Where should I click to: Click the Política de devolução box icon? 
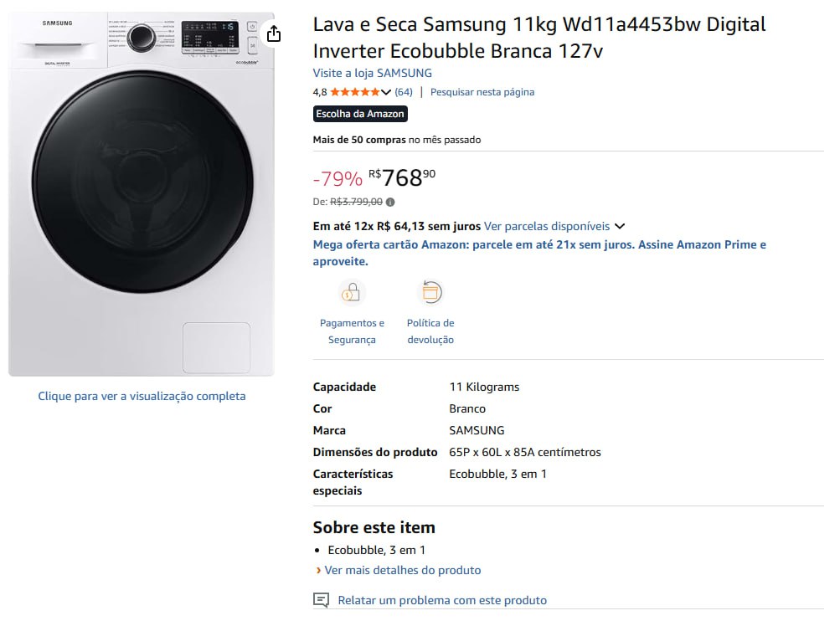[x=430, y=292]
